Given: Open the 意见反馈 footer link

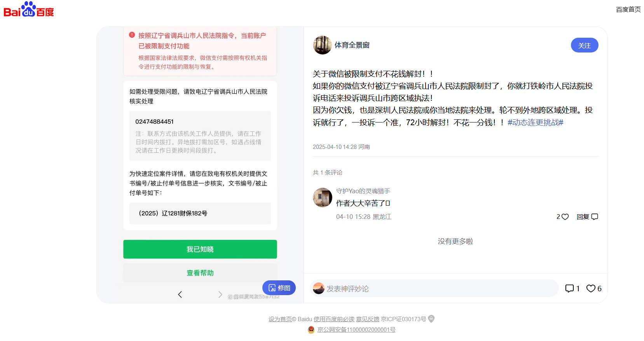Looking at the screenshot, I should tap(368, 319).
